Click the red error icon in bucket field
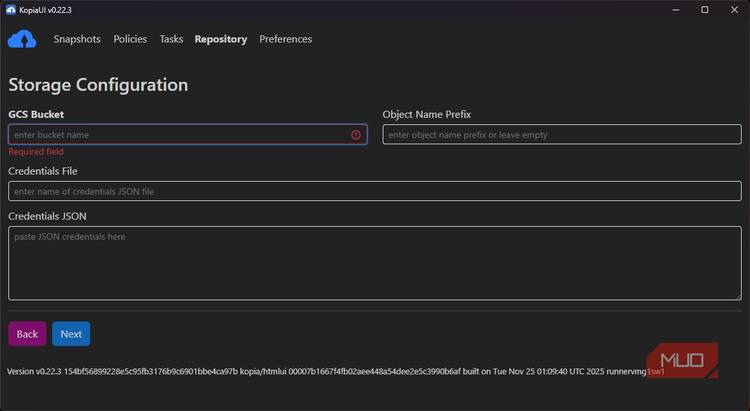This screenshot has width=750, height=411. pos(355,135)
